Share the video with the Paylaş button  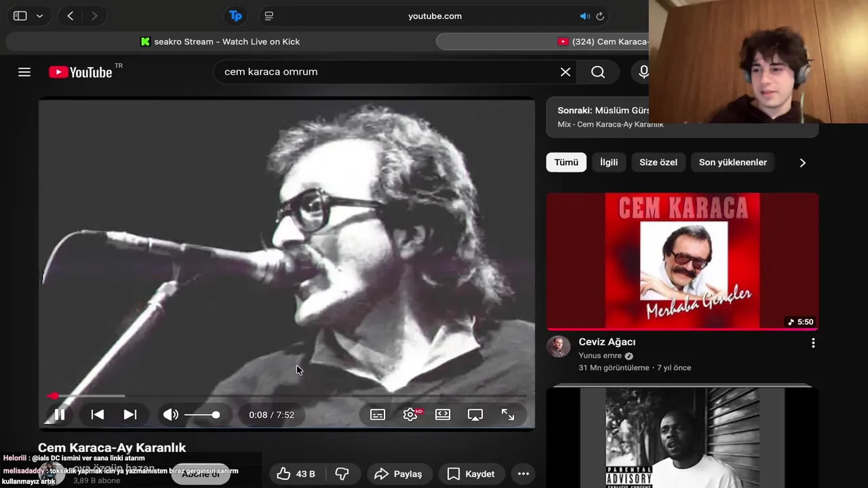coord(398,474)
